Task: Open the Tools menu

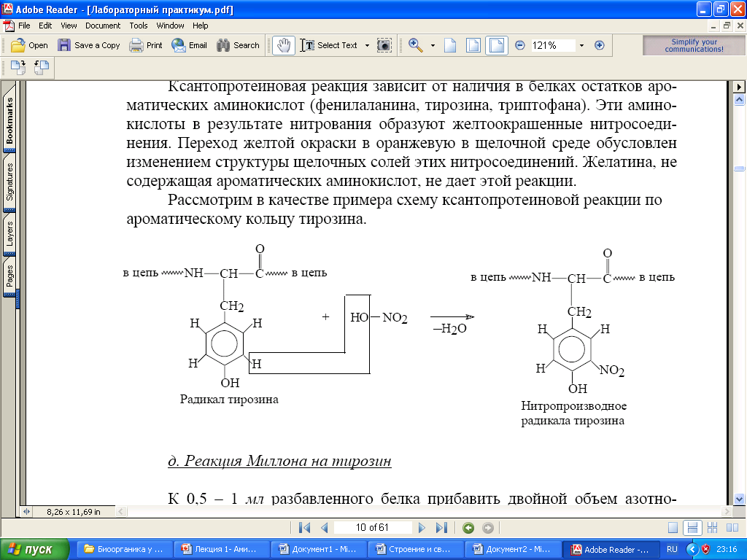Action: point(139,26)
